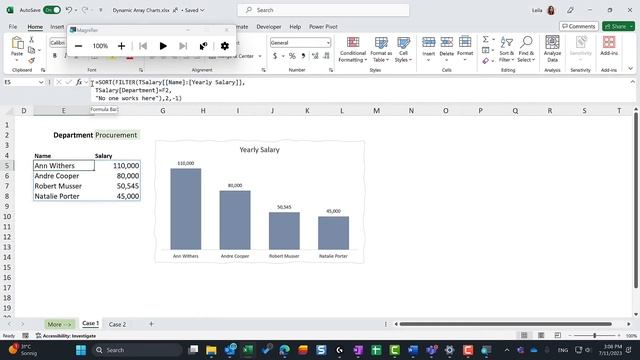Select the Case 2 sheet tab
The height and width of the screenshot is (360, 640).
117,324
